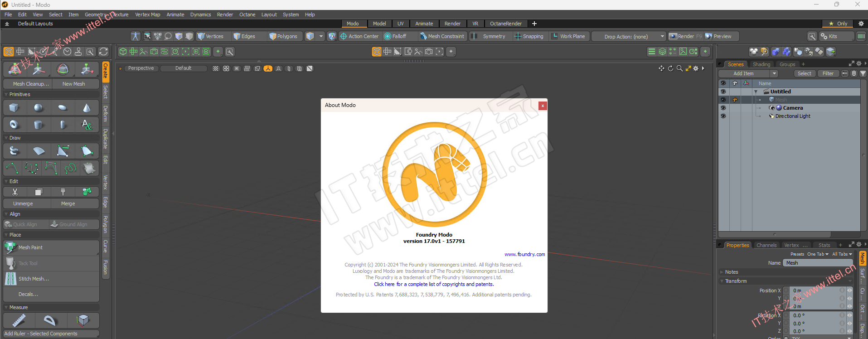Viewport: 868px width, 339px height.
Task: Open the Perspective view dropdown
Action: pos(141,68)
